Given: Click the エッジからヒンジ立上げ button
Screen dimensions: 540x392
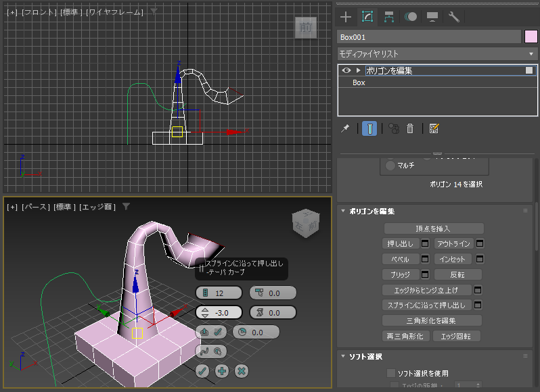Looking at the screenshot, I should pos(427,290).
